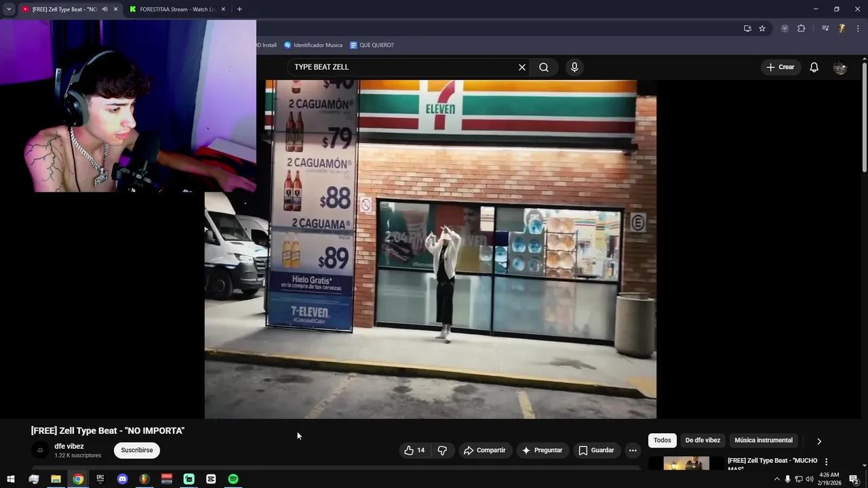
Task: Open Epic Games Launcher from taskbar
Action: (100, 479)
